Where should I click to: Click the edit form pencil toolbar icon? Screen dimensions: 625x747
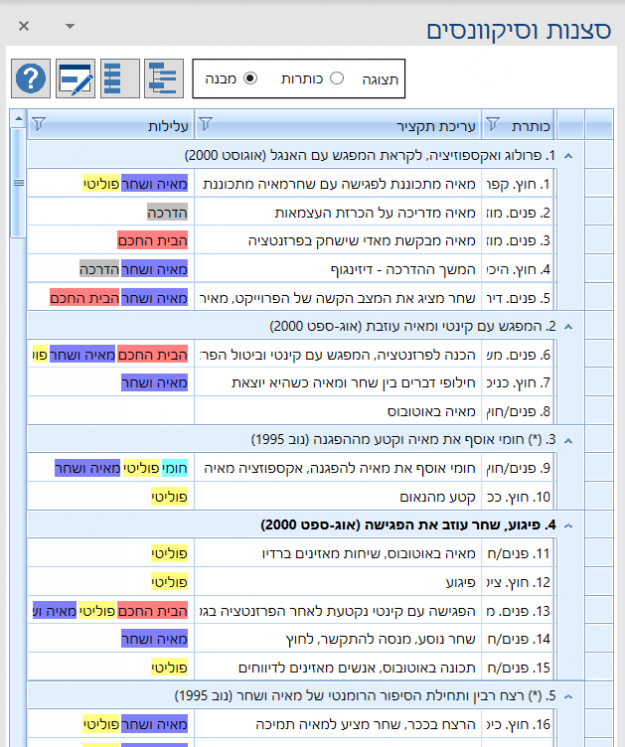76,77
